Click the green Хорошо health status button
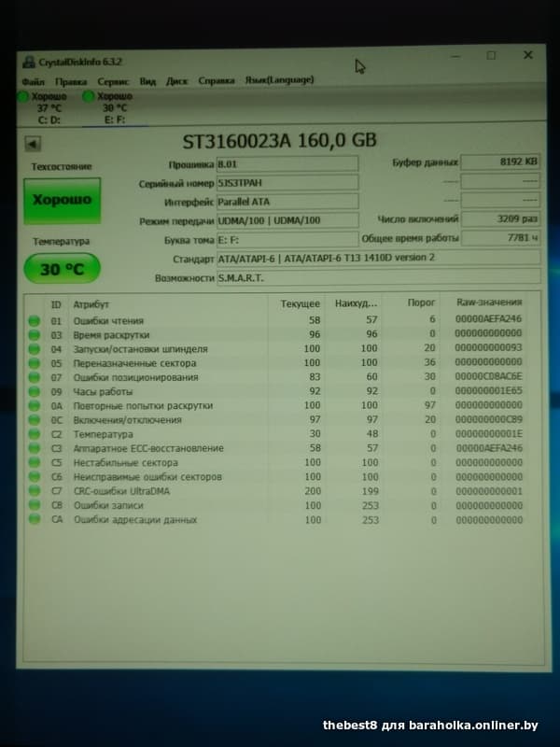This screenshot has height=747, width=560. coord(62,200)
